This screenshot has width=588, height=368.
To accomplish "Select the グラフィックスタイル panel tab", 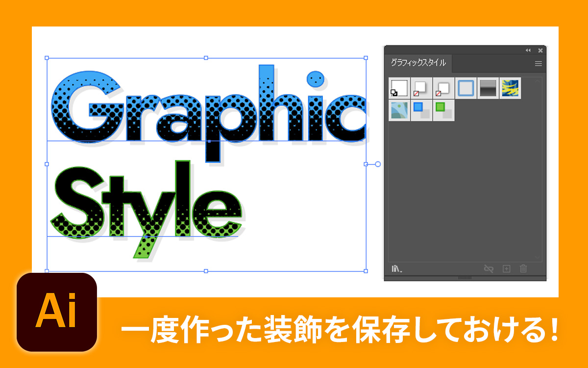I will tap(418, 63).
